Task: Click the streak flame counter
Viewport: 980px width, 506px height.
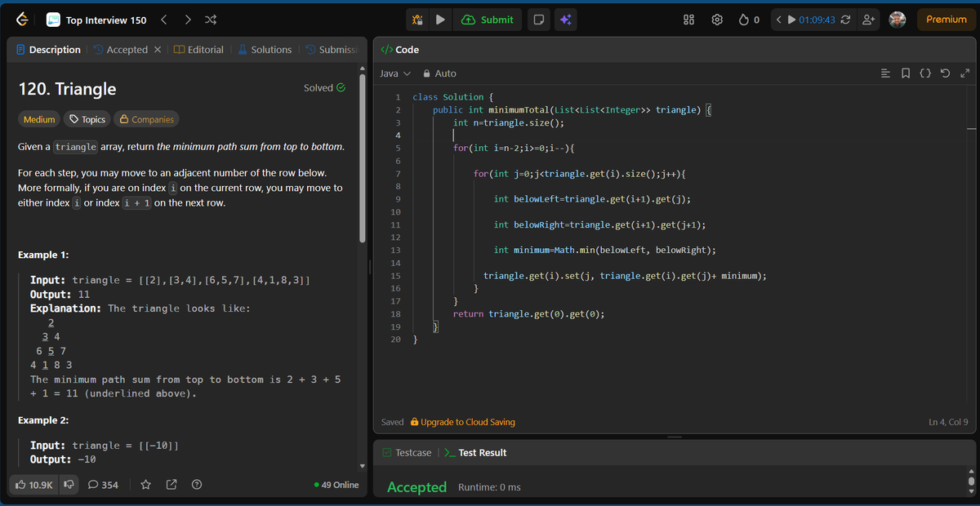Action: pos(750,20)
